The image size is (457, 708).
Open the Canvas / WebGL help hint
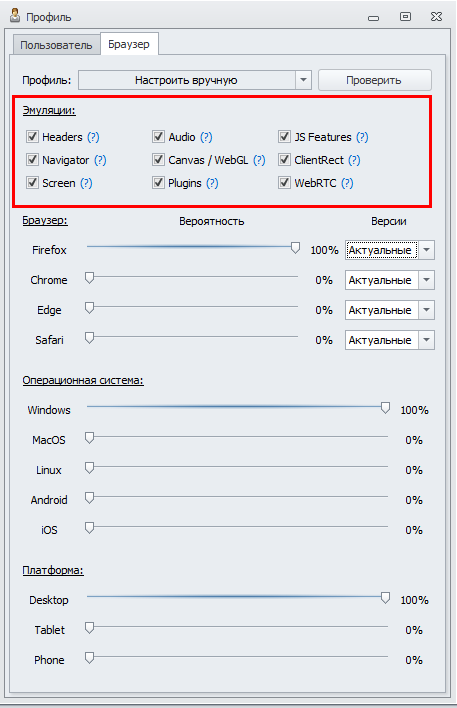(x=259, y=160)
